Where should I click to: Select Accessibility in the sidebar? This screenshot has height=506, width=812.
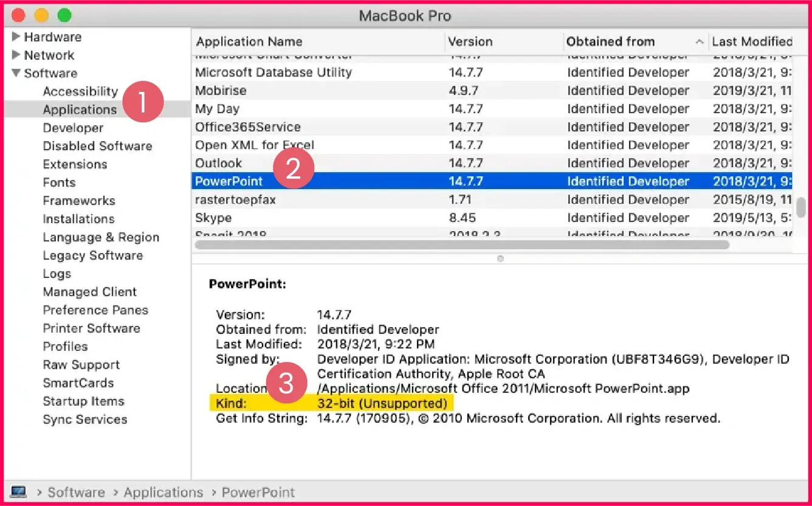click(80, 91)
